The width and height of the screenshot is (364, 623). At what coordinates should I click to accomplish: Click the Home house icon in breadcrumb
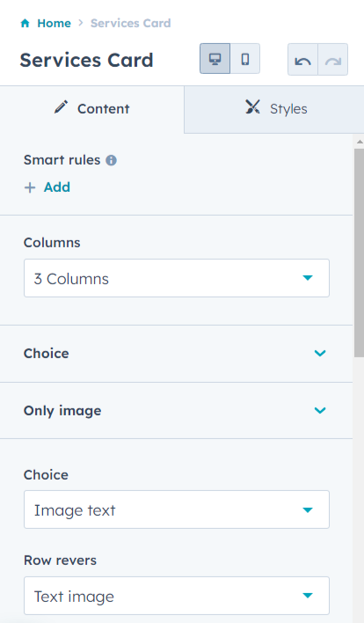pyautogui.click(x=25, y=23)
